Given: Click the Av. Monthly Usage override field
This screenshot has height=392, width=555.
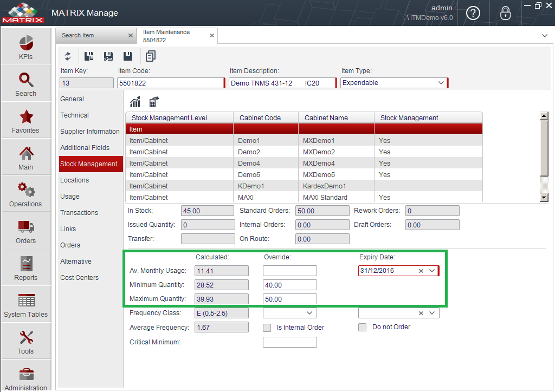Looking at the screenshot, I should pyautogui.click(x=289, y=271).
